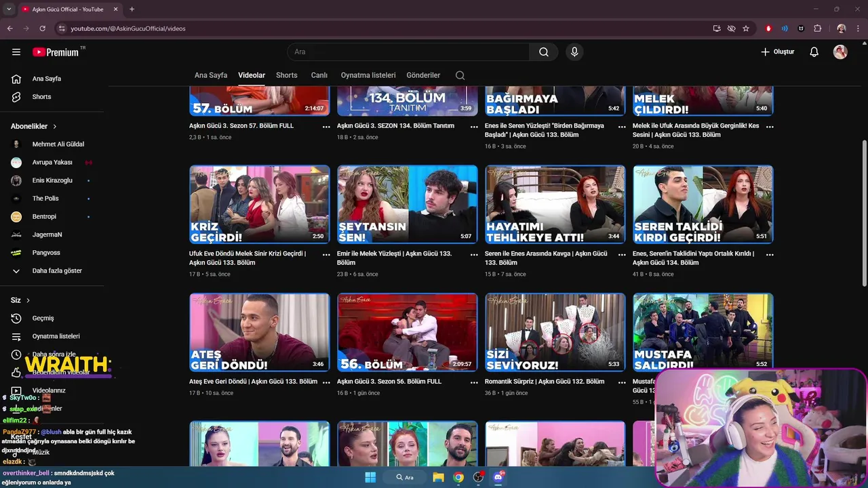Click the search magnifier button
Screen dimensions: 868x488
coord(544,52)
